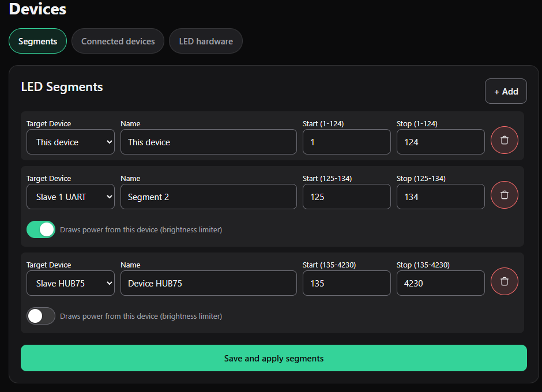
Task: Switch to the Segments tab
Action: pos(37,41)
